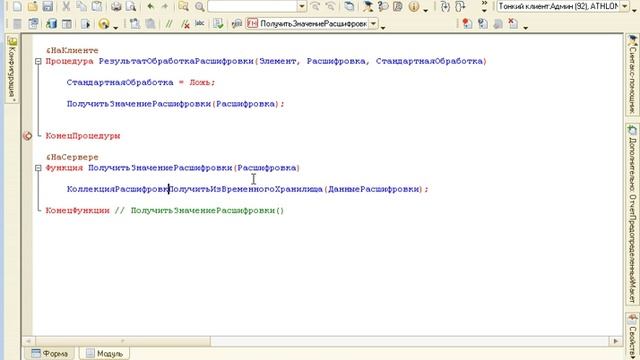The width and height of the screenshot is (640, 360).
Task: Open the help question-bubble icon
Action: [x=383, y=7]
